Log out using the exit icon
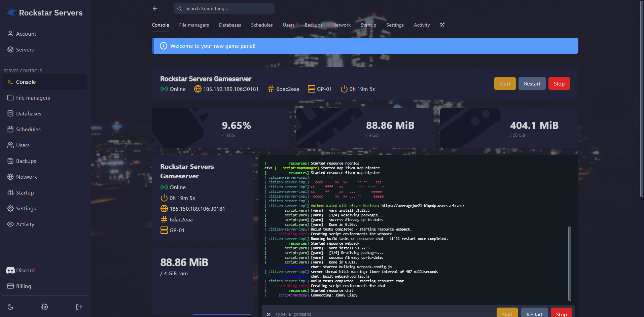The height and width of the screenshot is (317, 644). tap(79, 307)
